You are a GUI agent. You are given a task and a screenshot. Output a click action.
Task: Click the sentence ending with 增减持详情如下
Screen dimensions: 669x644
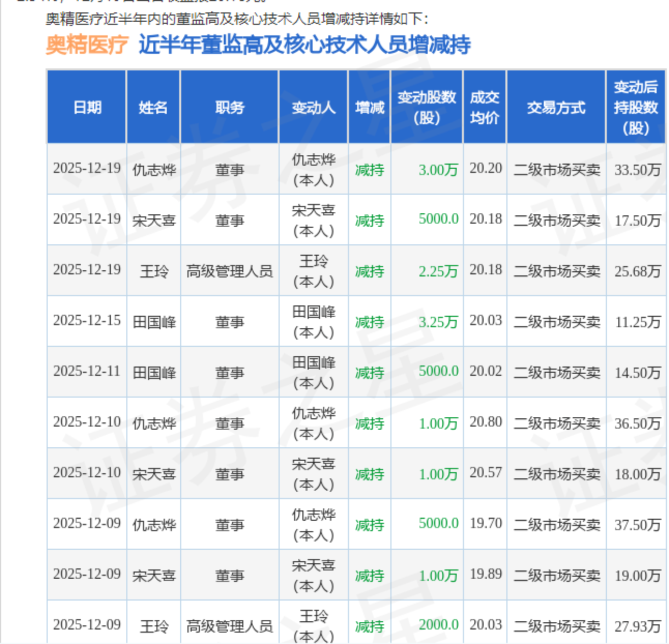pos(237,19)
